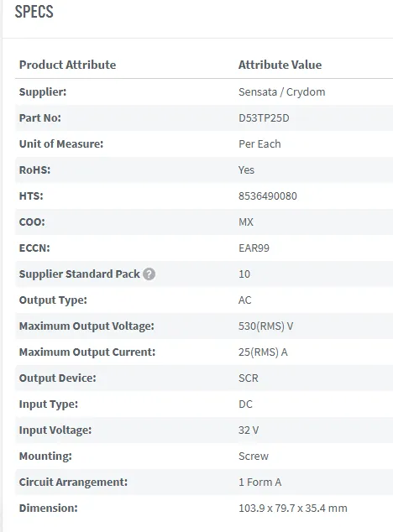Select the COO value MX

[245, 222]
